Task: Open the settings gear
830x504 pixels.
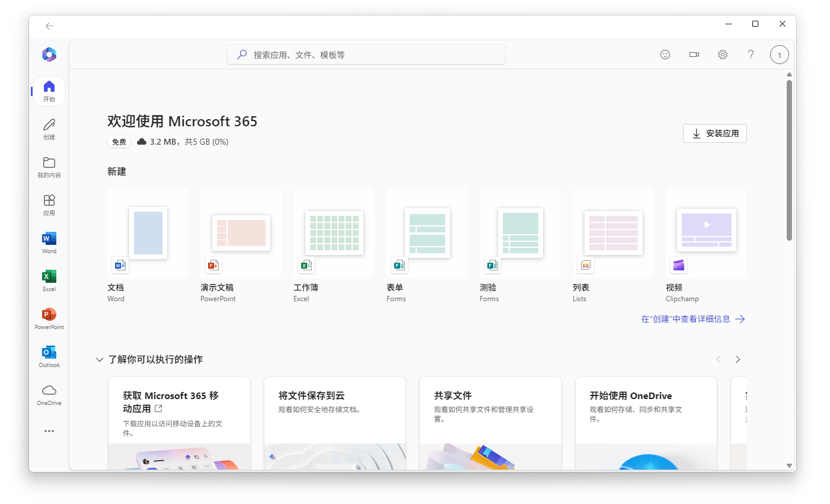Action: pos(722,54)
